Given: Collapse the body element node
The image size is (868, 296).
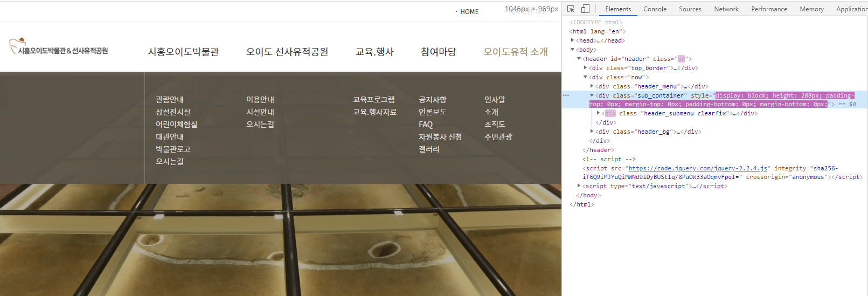Looking at the screenshot, I should coord(573,50).
